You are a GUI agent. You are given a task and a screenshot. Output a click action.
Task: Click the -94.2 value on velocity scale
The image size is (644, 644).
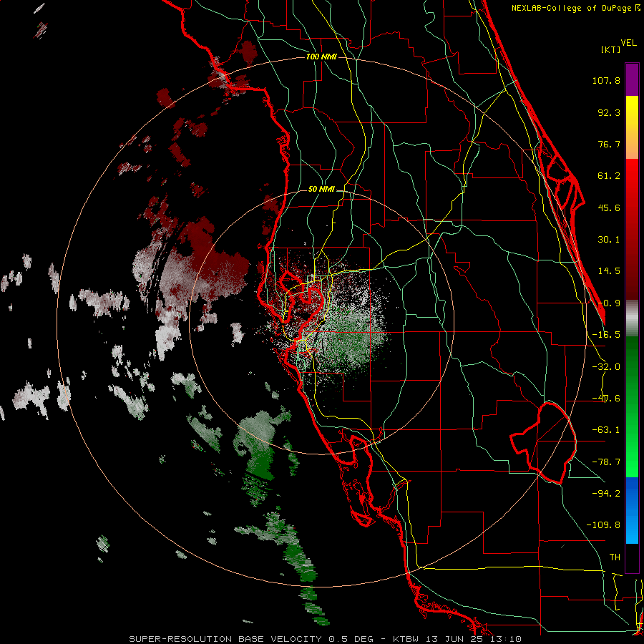click(606, 493)
